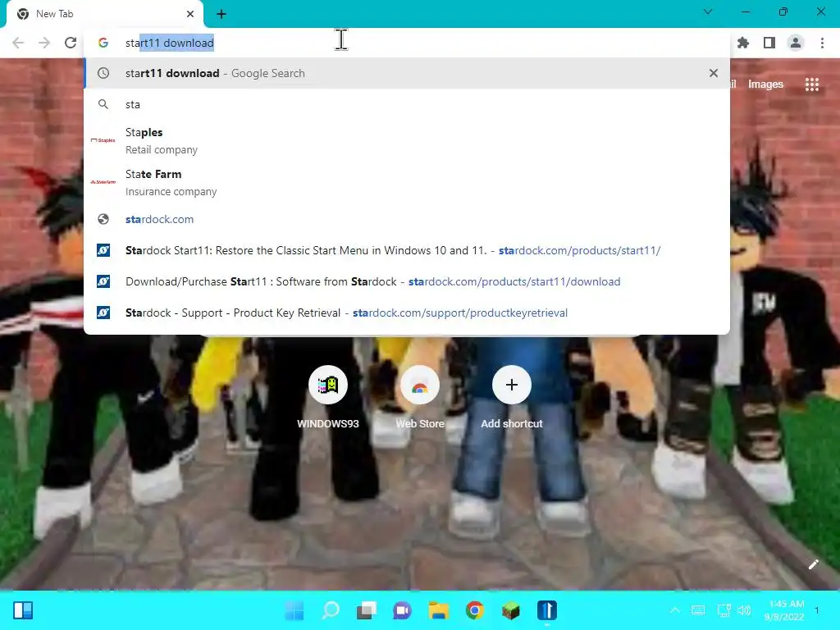The image size is (840, 630).
Task: Choose the start11 download Google Search suggestion
Action: (407, 73)
